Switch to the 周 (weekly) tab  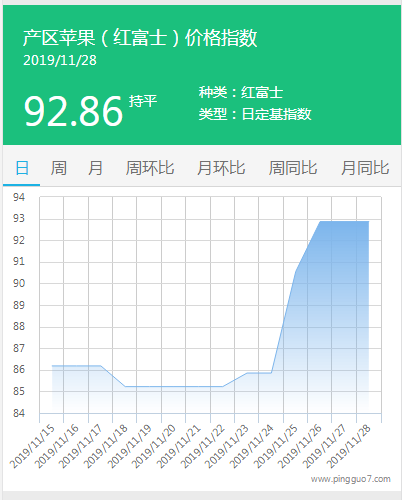coord(59,168)
